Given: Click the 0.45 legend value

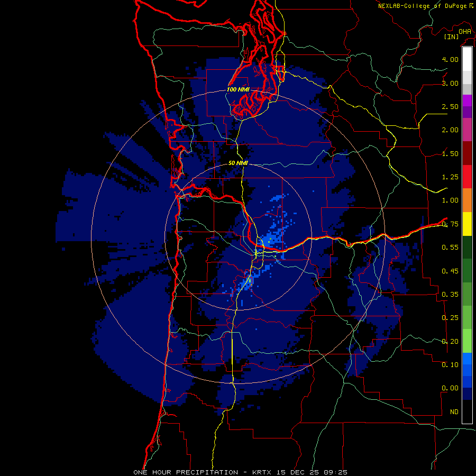Looking at the screenshot, I should [x=450, y=271].
